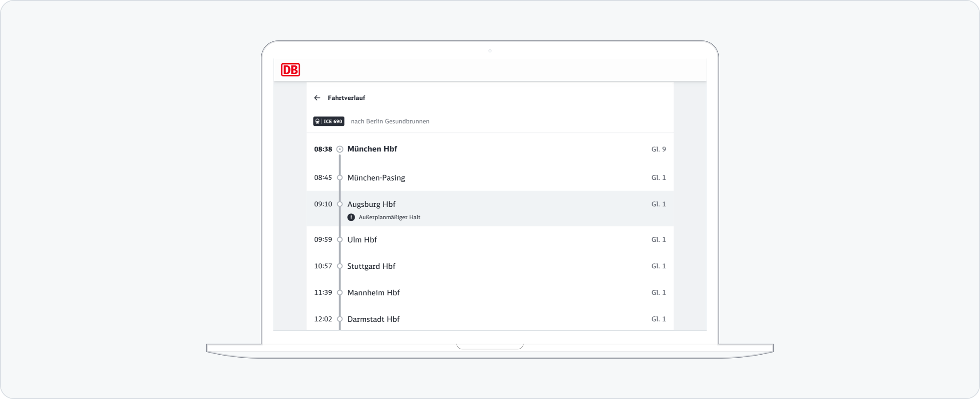Open the München-Pasing station entry
Image resolution: width=980 pixels, height=399 pixels.
coord(376,178)
